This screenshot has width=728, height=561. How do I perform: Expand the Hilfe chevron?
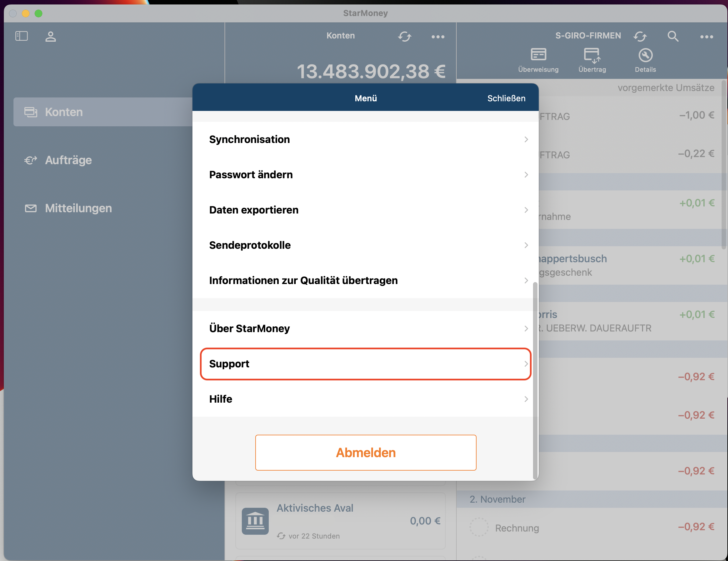tap(526, 399)
